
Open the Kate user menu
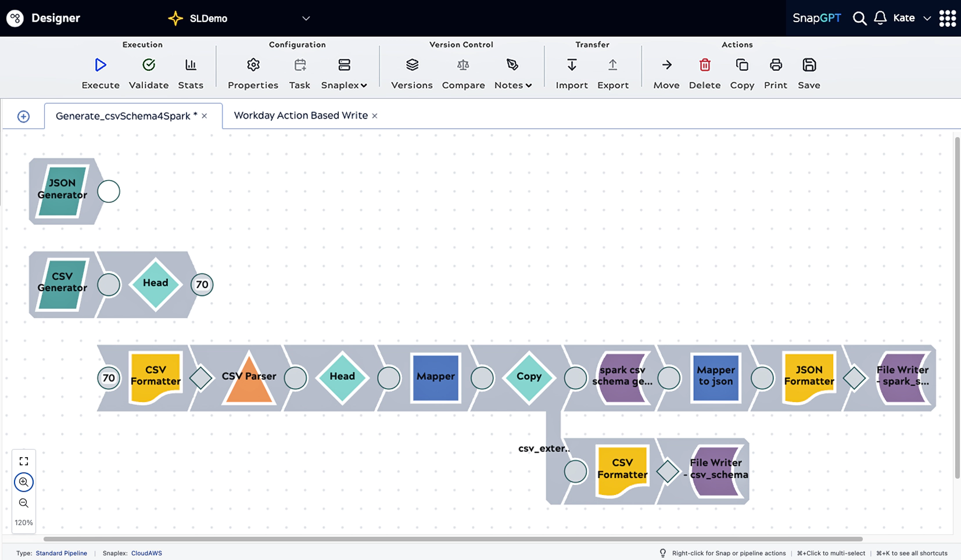pos(912,18)
